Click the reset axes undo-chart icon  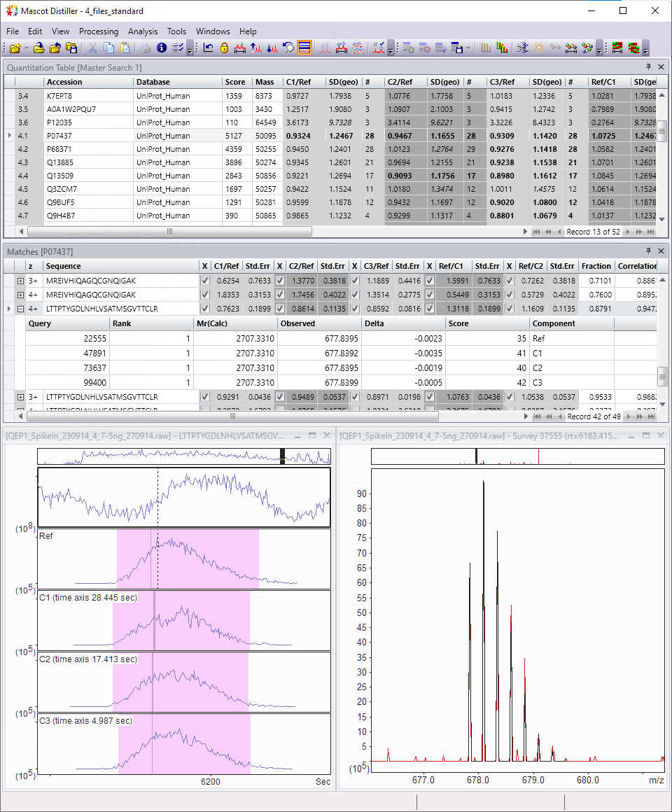click(208, 48)
